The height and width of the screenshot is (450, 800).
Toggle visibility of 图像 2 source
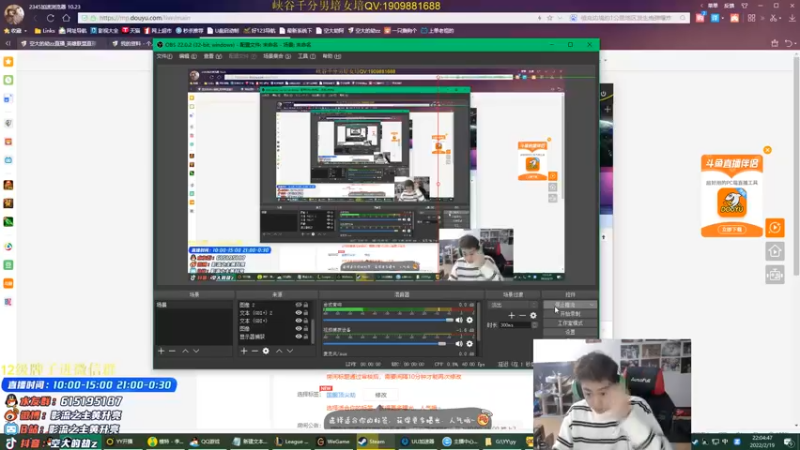click(298, 305)
